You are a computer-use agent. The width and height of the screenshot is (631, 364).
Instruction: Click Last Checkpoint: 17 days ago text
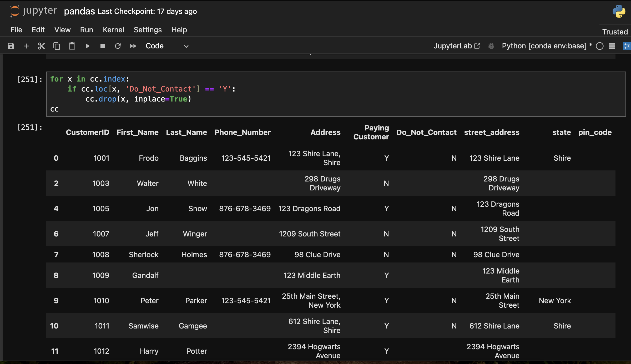coord(147,11)
